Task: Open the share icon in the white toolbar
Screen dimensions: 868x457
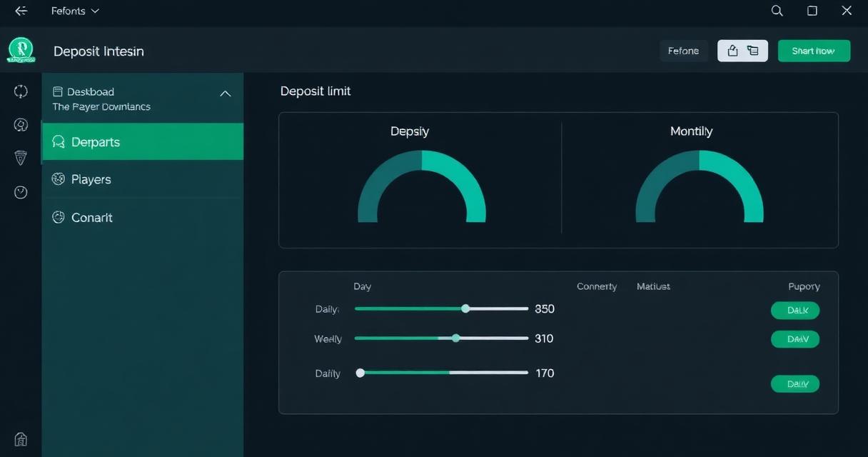Action: click(732, 51)
